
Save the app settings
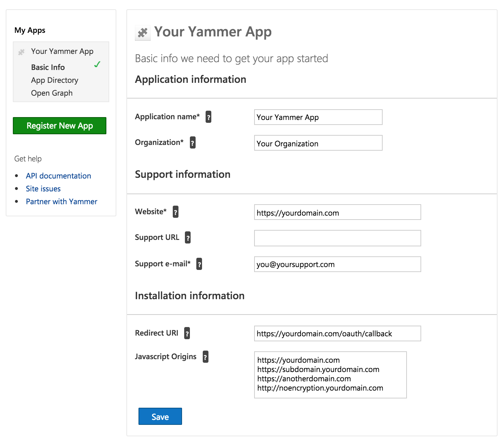coord(160,416)
